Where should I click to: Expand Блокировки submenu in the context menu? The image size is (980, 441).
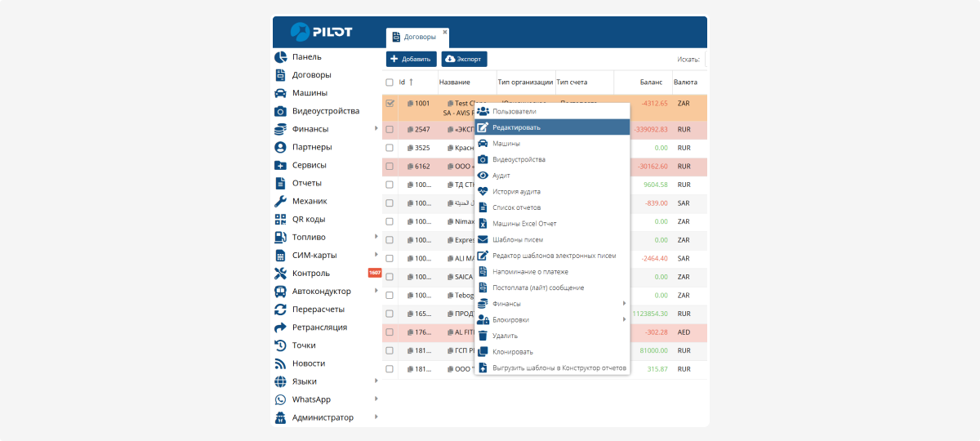(624, 319)
